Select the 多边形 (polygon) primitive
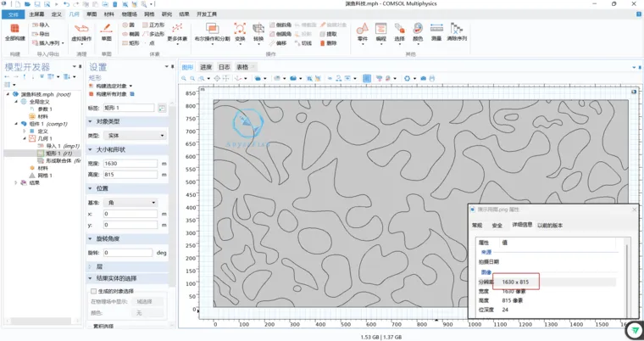Screen dimensions: 644x341 point(153,34)
